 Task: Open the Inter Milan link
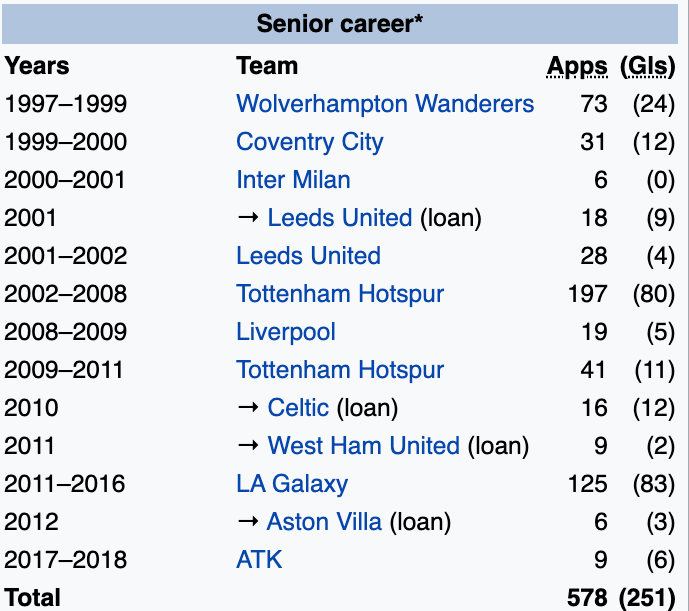pyautogui.click(x=293, y=180)
